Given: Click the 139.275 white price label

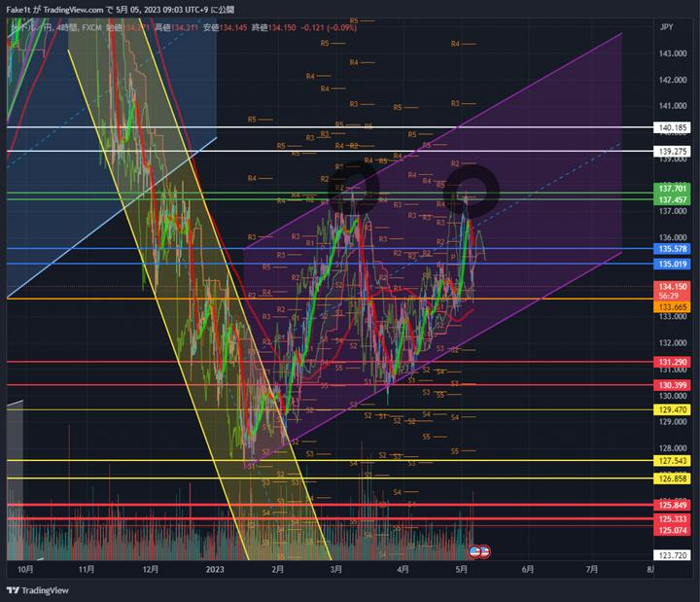Looking at the screenshot, I should [673, 152].
